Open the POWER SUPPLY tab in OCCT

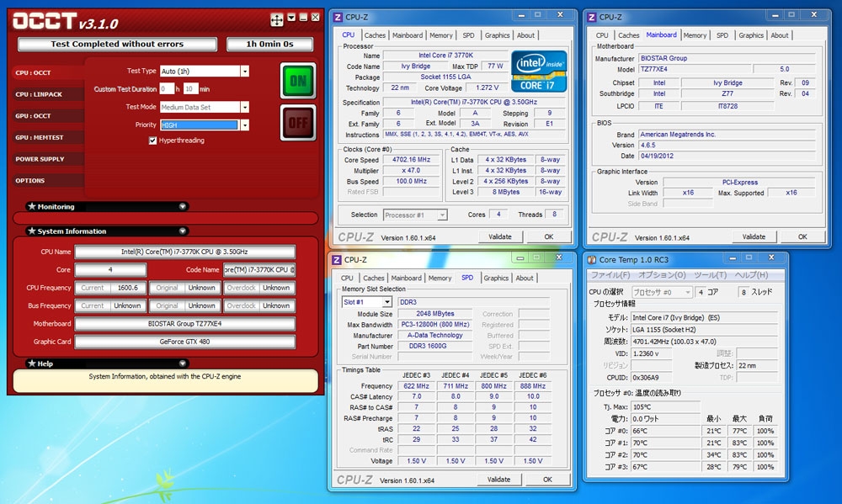(39, 159)
